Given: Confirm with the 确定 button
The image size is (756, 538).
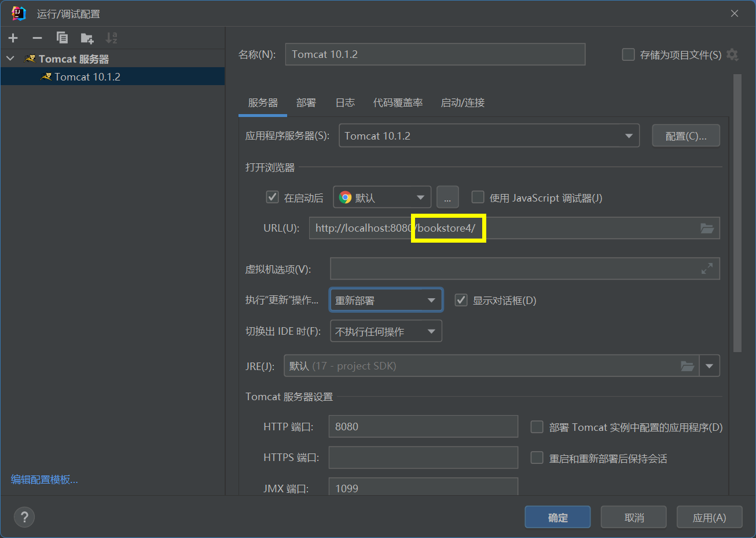Looking at the screenshot, I should click(x=557, y=517).
